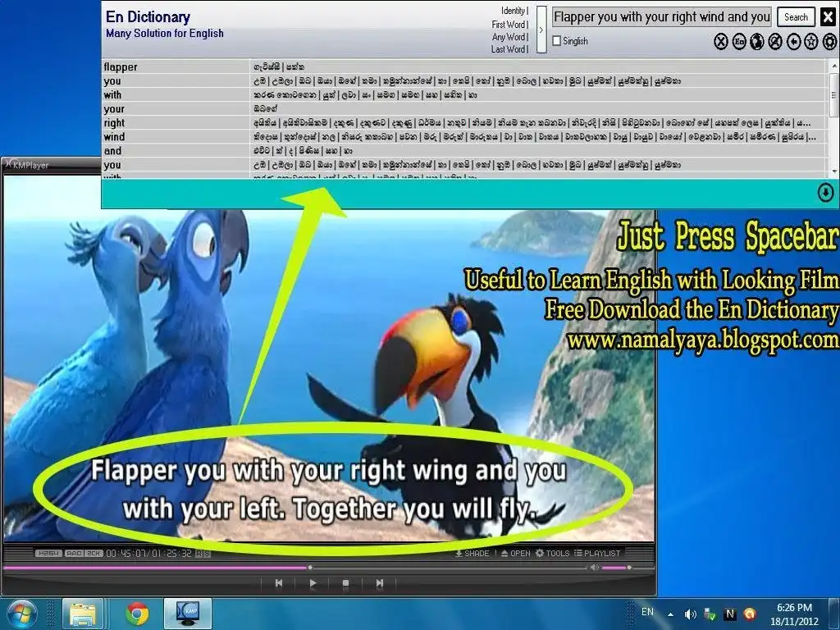This screenshot has height=630, width=840.
Task: Open the Windows Start menu
Action: [21, 614]
